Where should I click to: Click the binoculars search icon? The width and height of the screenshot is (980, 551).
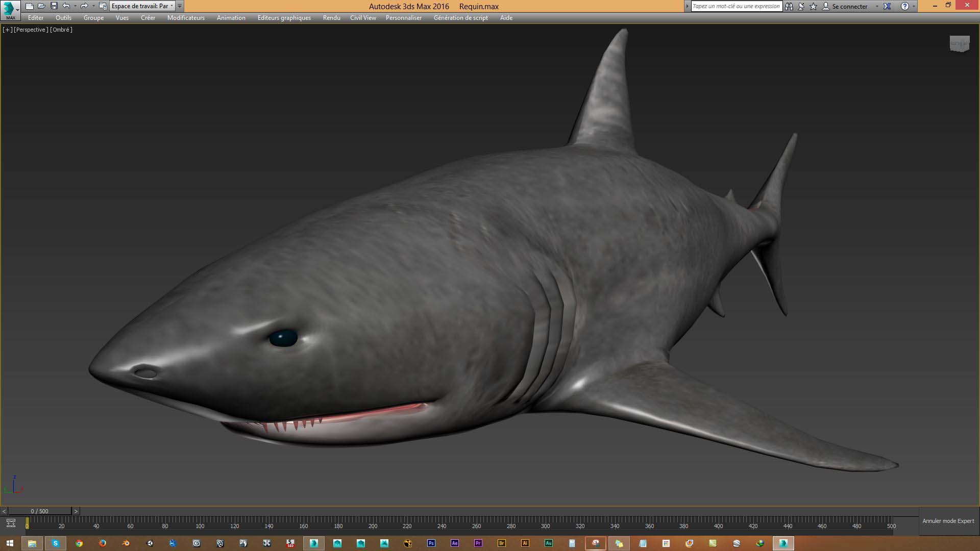(x=789, y=6)
